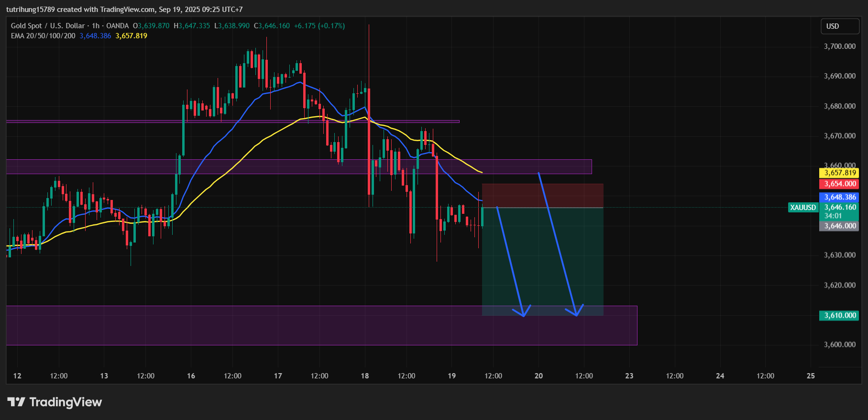Select the red stop-loss zone of short position
868x420 pixels.
point(542,196)
